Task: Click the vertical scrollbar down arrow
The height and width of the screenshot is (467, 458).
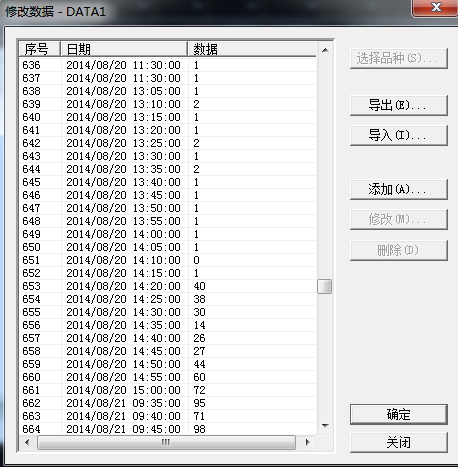Action: (x=325, y=426)
